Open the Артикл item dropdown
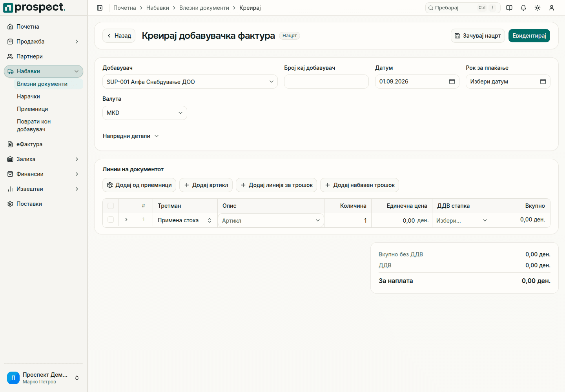565x392 pixels. pyautogui.click(x=271, y=220)
